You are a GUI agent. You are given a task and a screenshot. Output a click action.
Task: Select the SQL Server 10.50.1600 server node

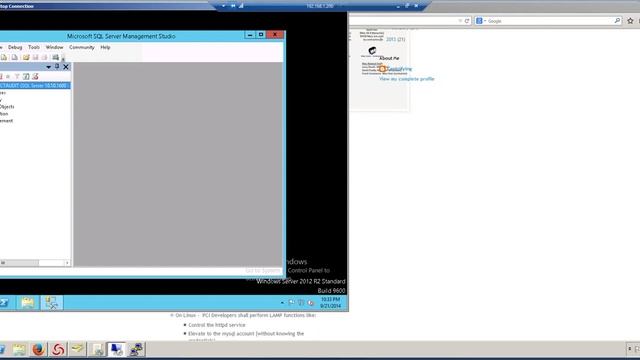[x=35, y=85]
